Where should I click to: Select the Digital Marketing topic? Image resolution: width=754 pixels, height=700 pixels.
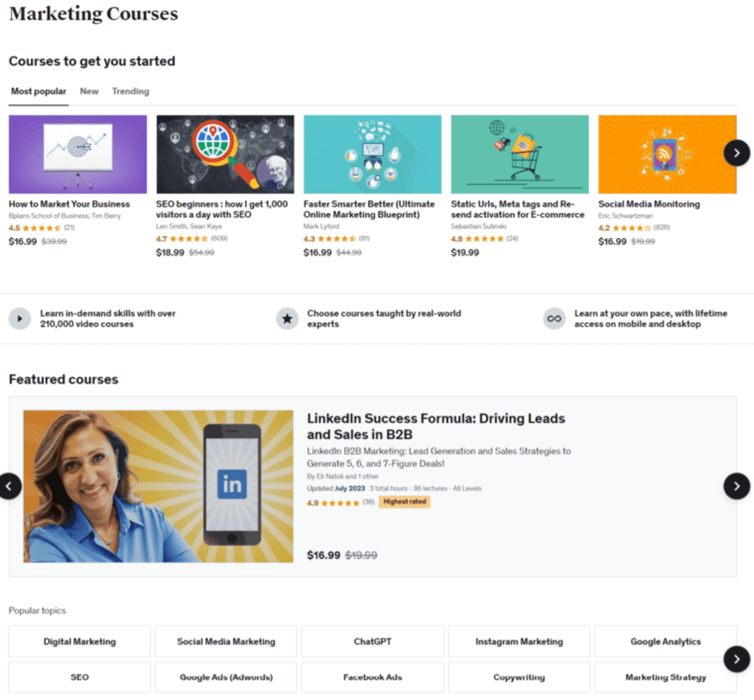click(x=79, y=642)
